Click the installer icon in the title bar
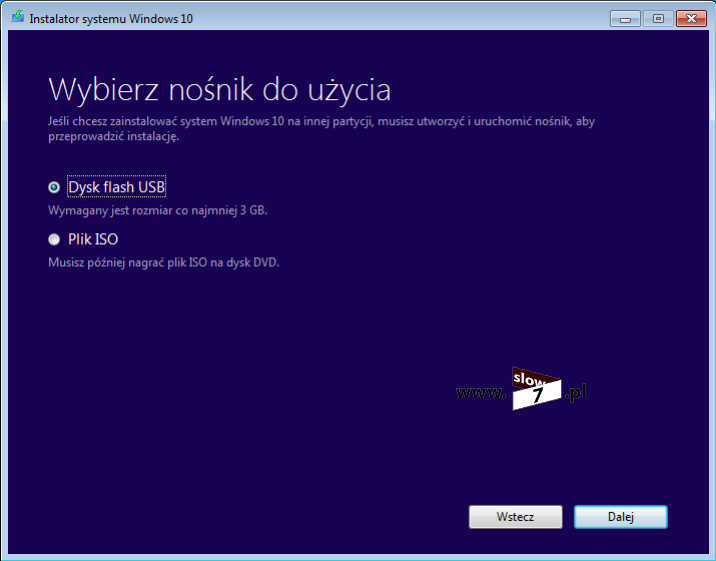The image size is (716, 561). coord(18,17)
